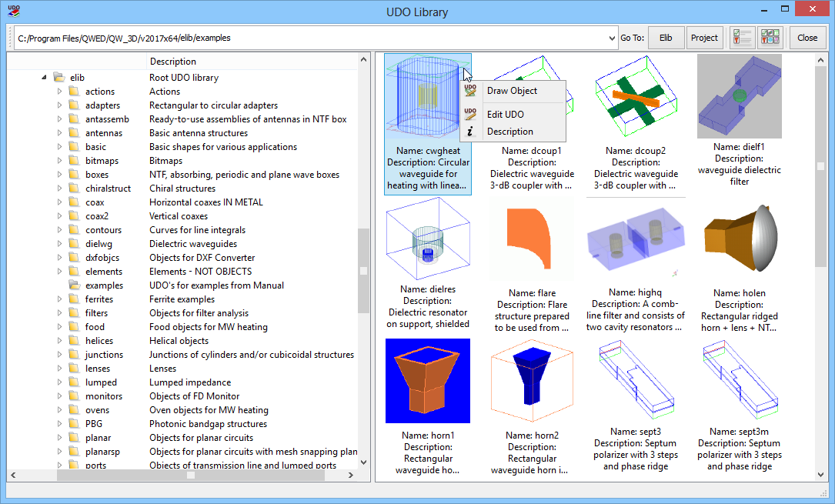Viewport: 835px width, 504px height.
Task: Expand the antennas folder
Action: (60, 133)
